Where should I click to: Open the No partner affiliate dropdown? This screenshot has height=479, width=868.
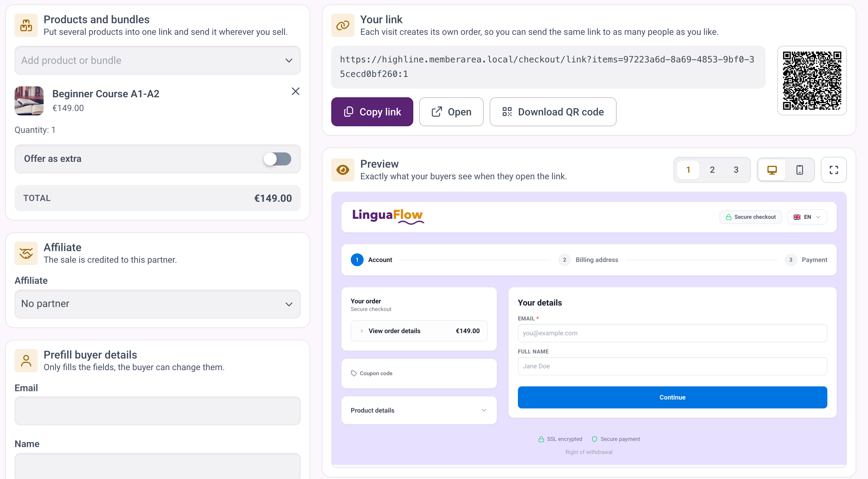point(158,304)
